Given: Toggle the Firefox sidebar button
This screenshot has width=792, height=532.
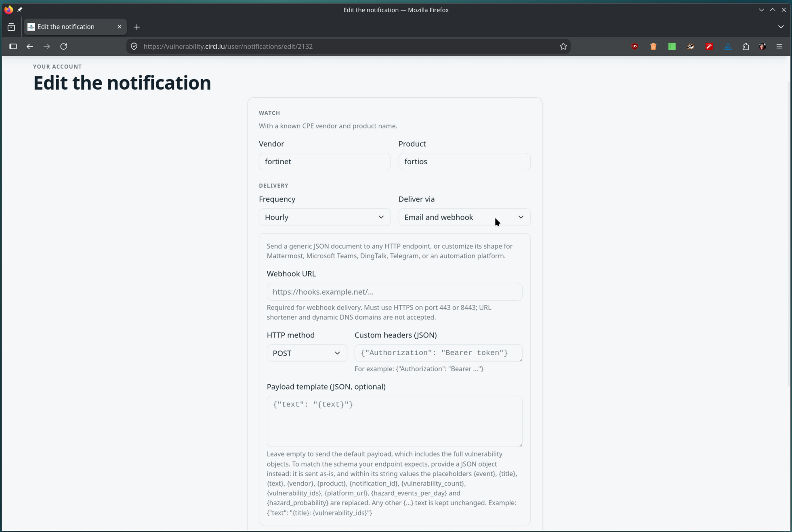Looking at the screenshot, I should tap(13, 46).
